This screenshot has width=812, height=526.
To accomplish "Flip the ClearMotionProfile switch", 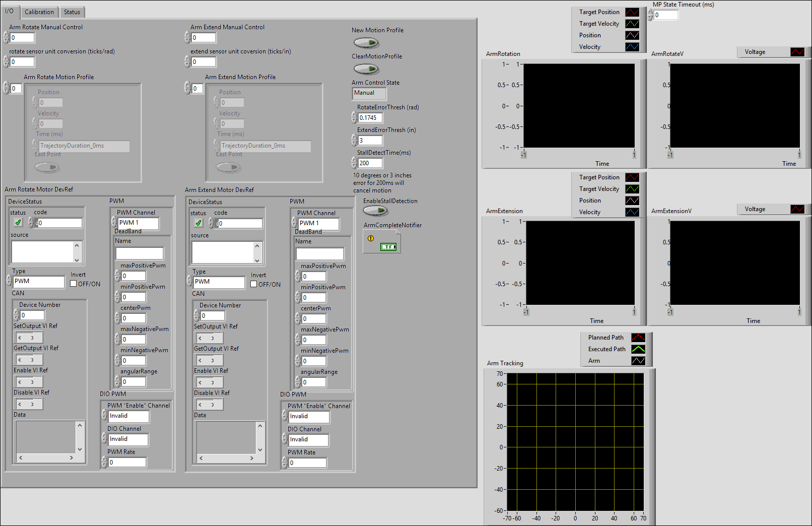I will point(366,69).
